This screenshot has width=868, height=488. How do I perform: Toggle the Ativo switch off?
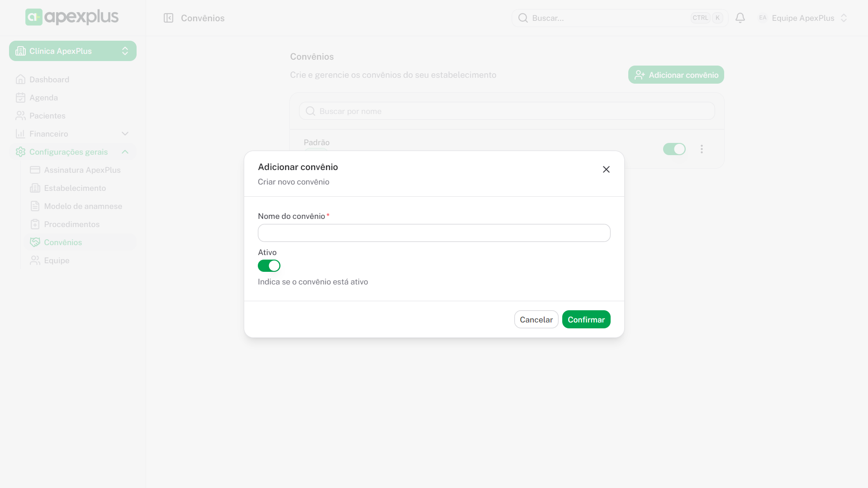click(269, 266)
